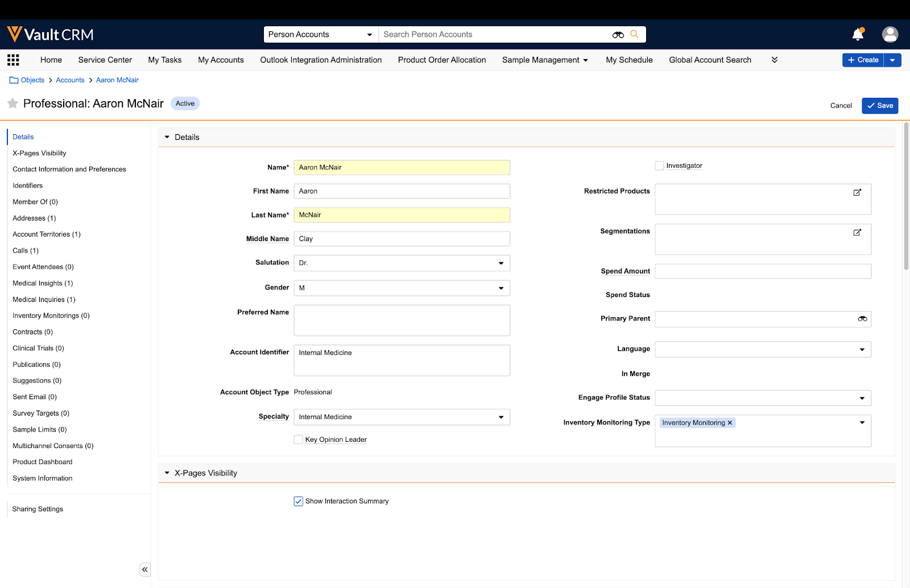Expand the Specialty dropdown

coord(402,417)
